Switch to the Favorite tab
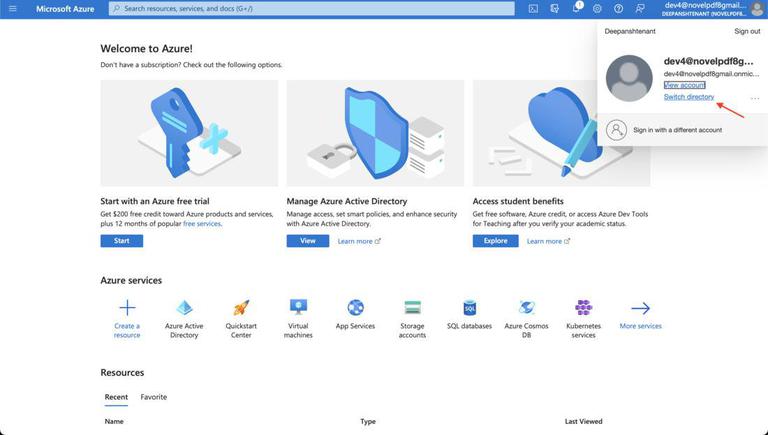 154,397
